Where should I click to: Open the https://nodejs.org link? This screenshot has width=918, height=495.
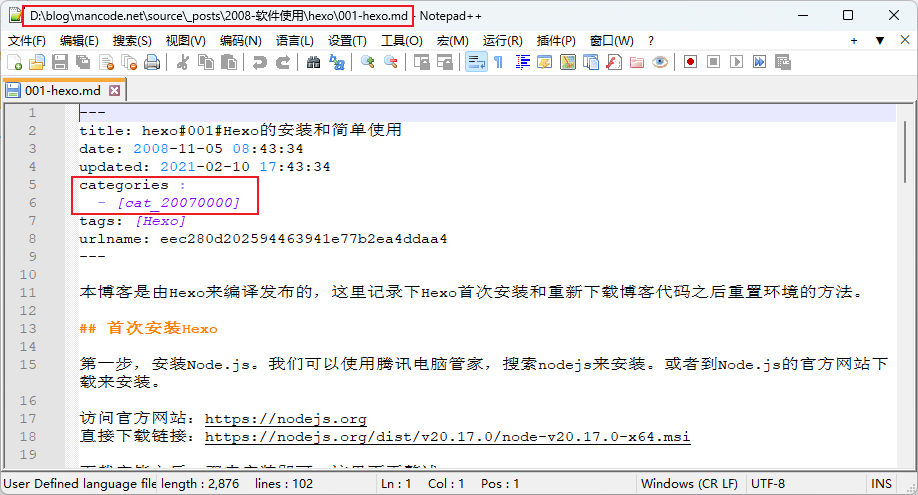[x=286, y=419]
